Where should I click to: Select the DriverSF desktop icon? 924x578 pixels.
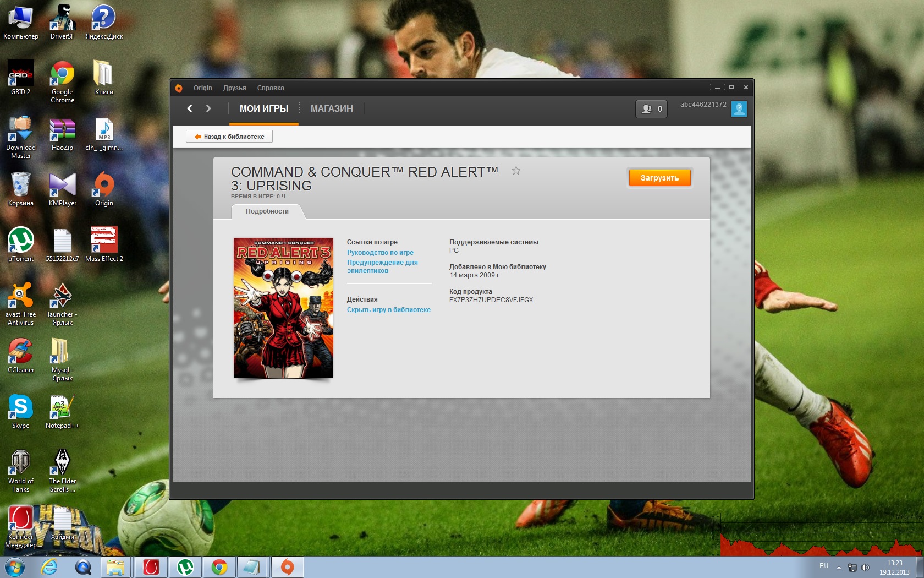pyautogui.click(x=62, y=23)
